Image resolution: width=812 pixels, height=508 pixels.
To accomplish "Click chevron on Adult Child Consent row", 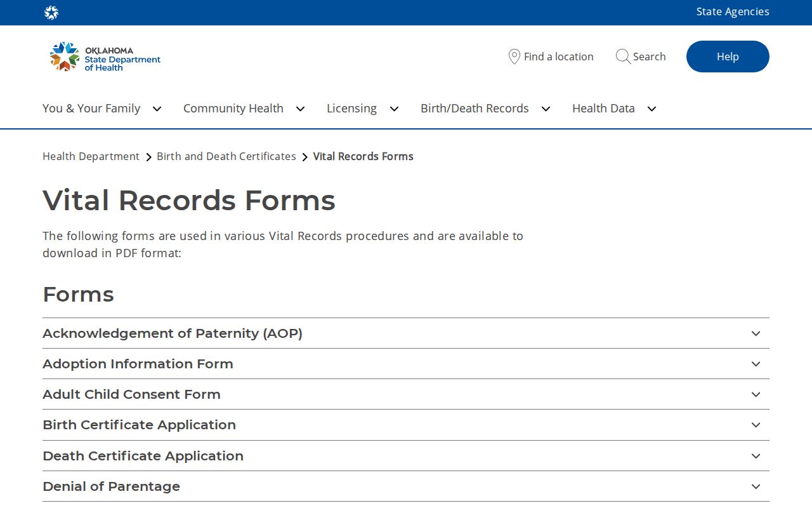I will tap(756, 394).
